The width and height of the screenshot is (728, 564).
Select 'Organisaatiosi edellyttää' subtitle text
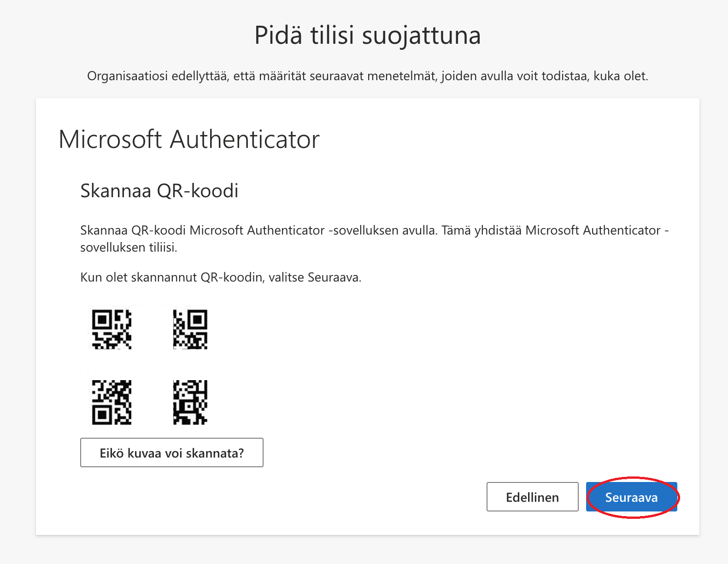point(367,76)
